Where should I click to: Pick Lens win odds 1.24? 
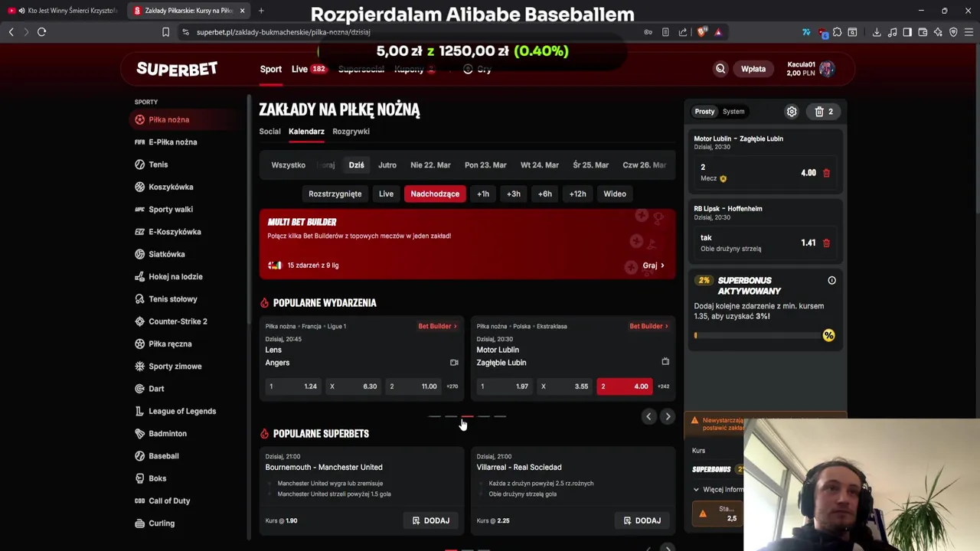[x=293, y=386]
